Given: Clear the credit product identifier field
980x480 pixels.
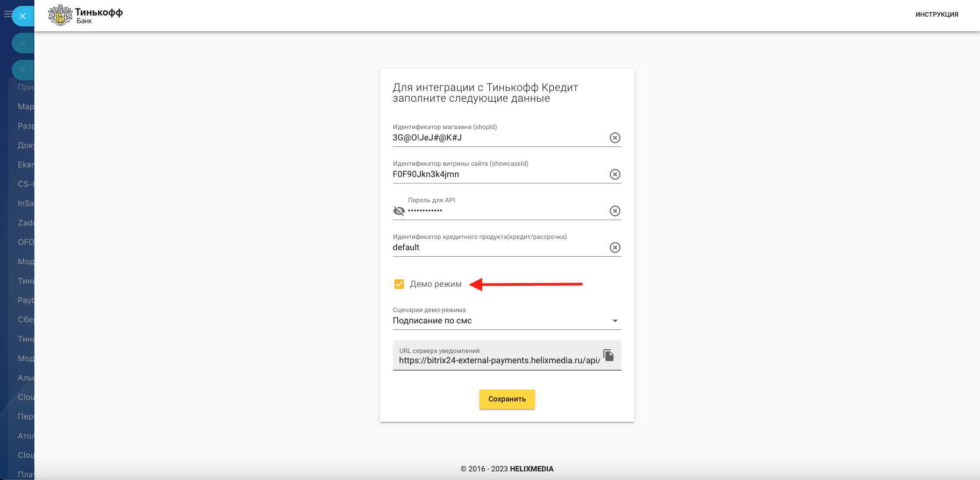Looking at the screenshot, I should click(615, 248).
